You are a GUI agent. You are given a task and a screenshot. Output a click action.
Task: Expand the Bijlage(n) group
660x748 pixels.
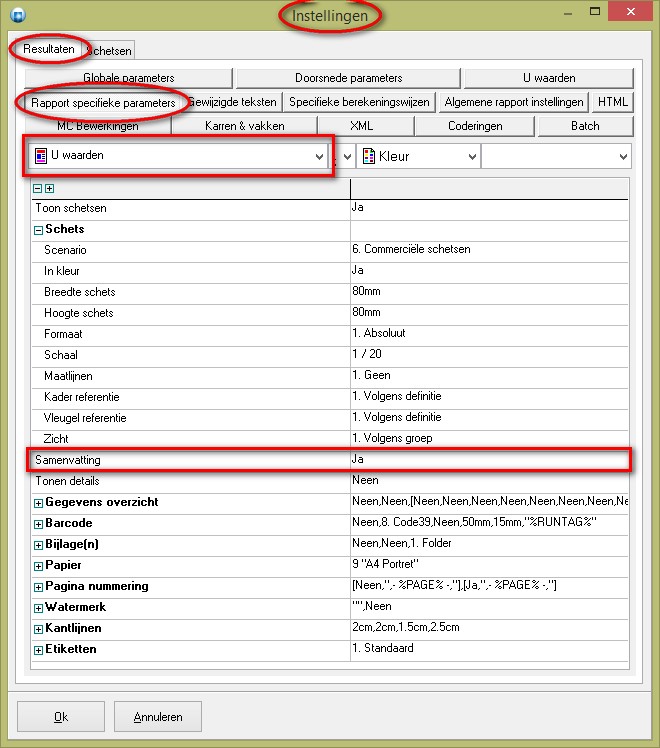(x=38, y=545)
